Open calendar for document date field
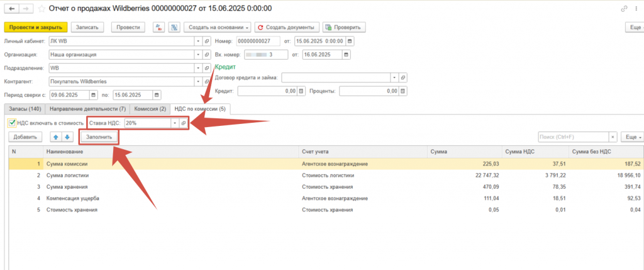The image size is (644, 270). [349, 42]
